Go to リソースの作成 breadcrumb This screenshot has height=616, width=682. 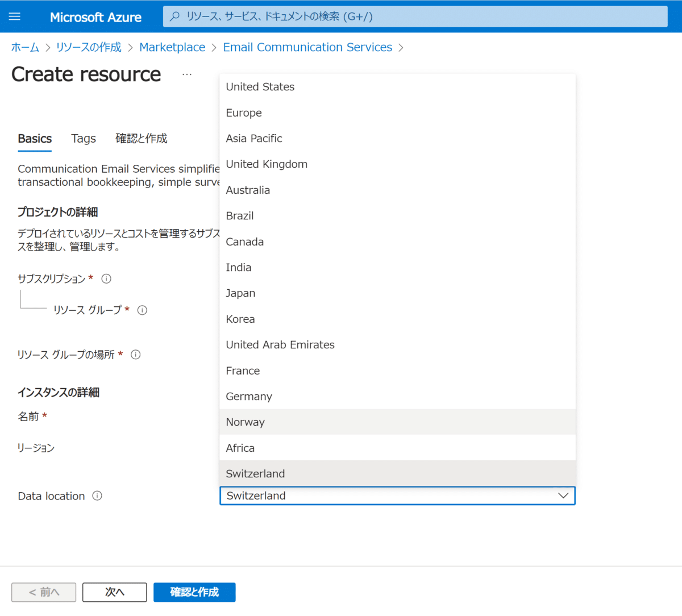(89, 47)
